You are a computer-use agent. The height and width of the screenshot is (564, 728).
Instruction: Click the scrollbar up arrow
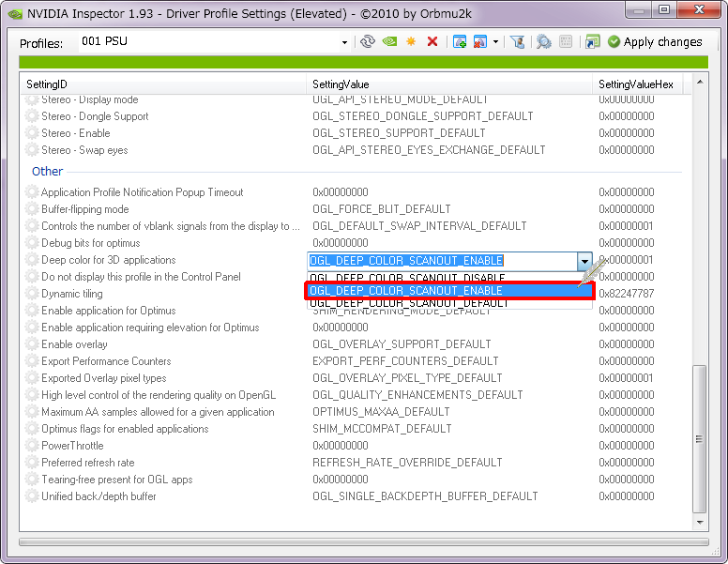(700, 83)
